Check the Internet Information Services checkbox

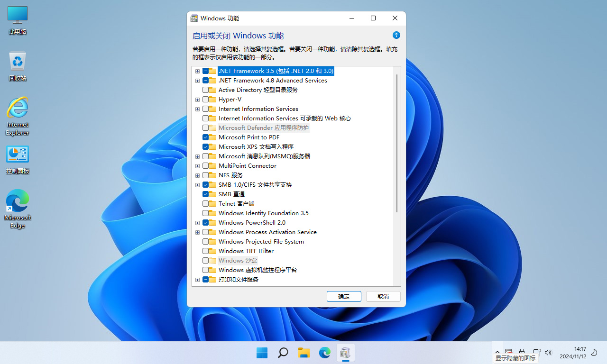205,109
